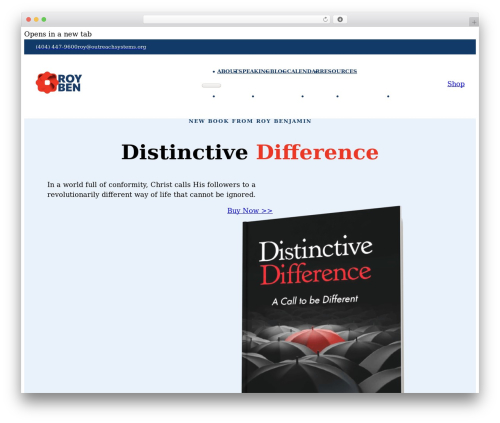The image size is (500, 423).
Task: Open the Shop link
Action: [x=456, y=84]
